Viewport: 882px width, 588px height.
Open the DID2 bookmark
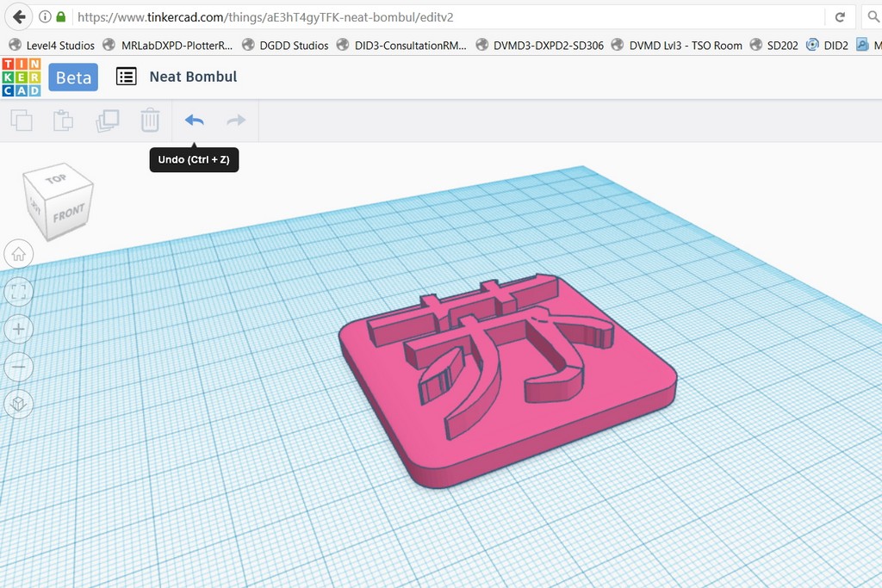click(827, 45)
